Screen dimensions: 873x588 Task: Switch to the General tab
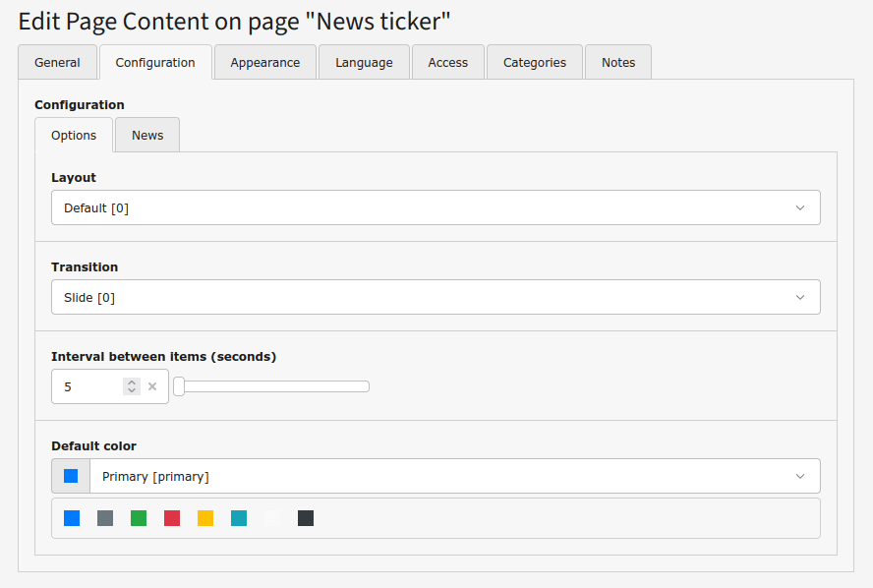(57, 62)
